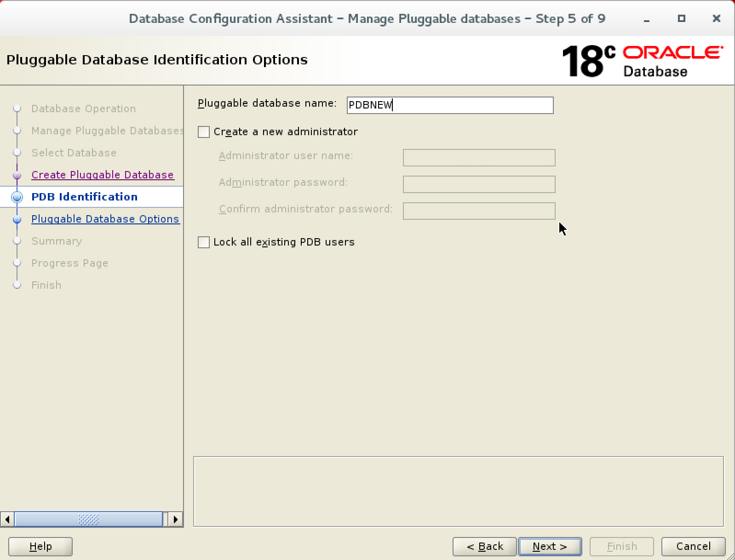Close the Database Configuration Assistant window
The image size is (735, 560).
click(x=716, y=18)
